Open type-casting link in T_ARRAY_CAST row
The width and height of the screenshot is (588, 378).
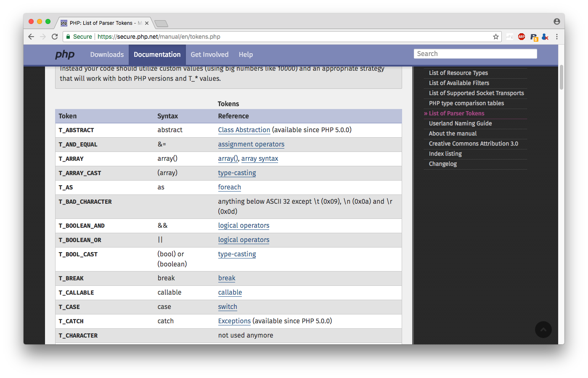coord(237,173)
